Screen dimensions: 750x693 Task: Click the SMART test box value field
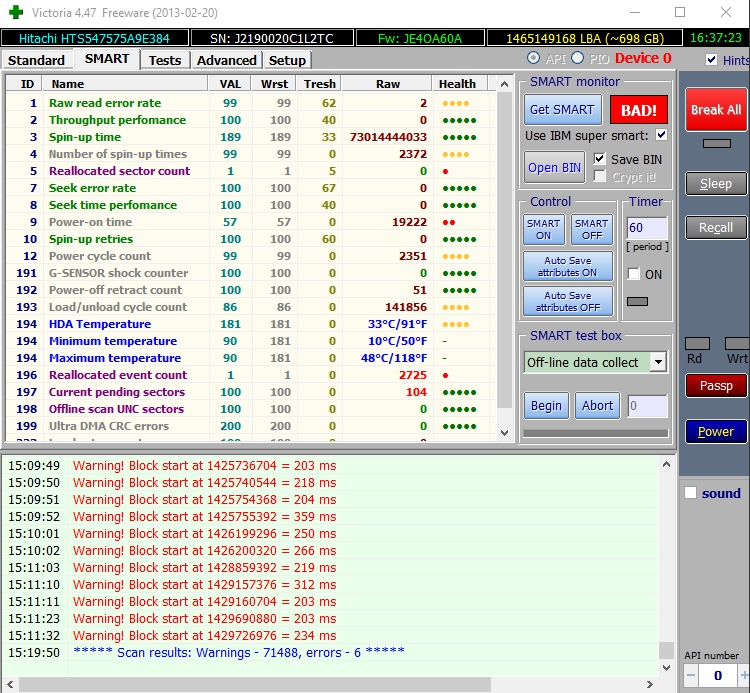click(647, 406)
